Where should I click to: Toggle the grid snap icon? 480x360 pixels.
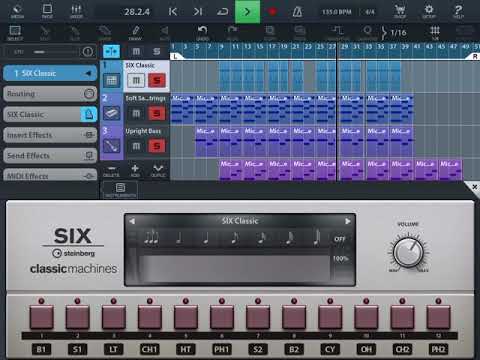click(435, 33)
